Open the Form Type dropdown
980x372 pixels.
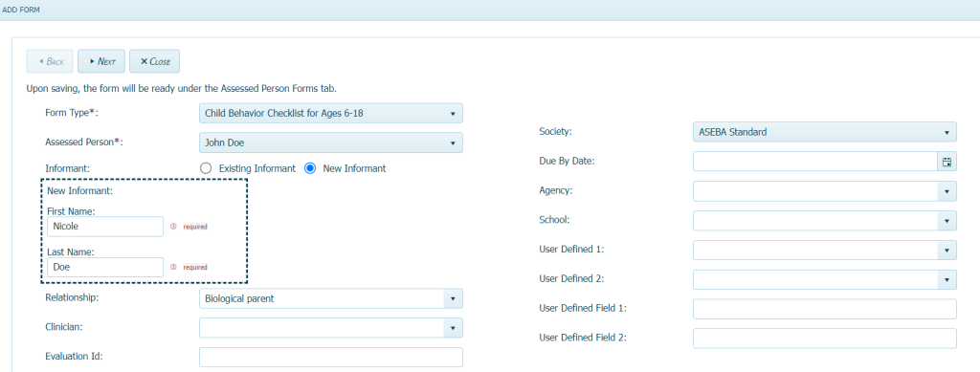tap(331, 114)
